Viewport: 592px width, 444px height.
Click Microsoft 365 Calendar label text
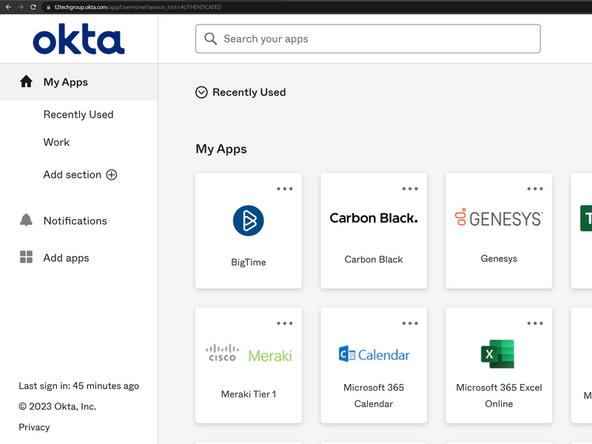click(x=373, y=396)
